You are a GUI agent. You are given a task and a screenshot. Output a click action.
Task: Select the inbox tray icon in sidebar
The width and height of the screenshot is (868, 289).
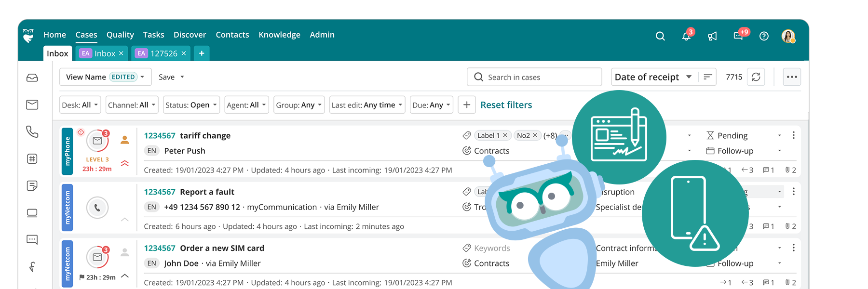point(32,78)
